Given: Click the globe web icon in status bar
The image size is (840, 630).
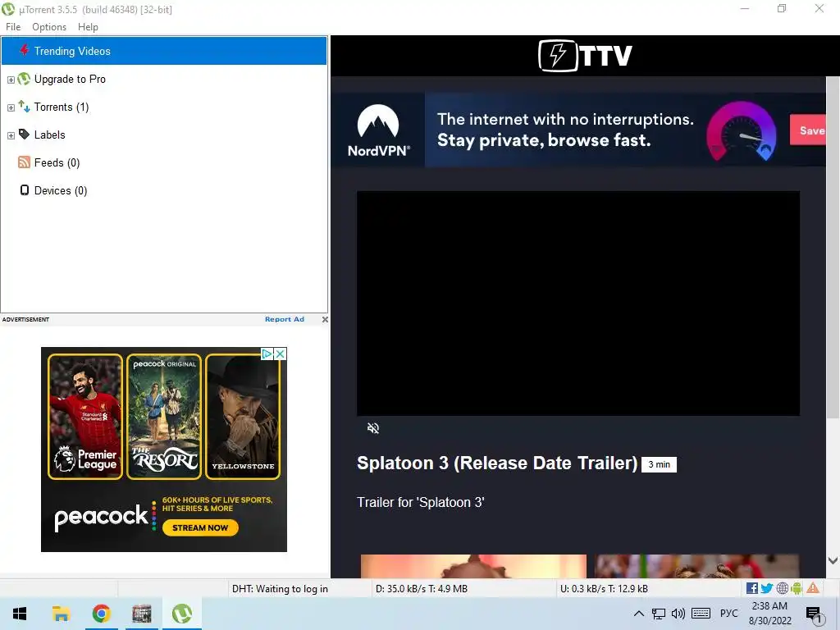Looking at the screenshot, I should (782, 588).
